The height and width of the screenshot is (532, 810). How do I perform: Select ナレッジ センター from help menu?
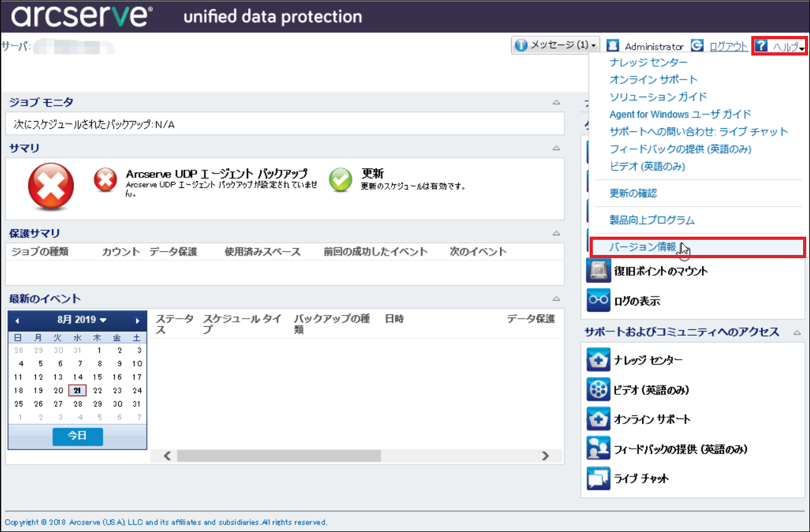pos(648,62)
